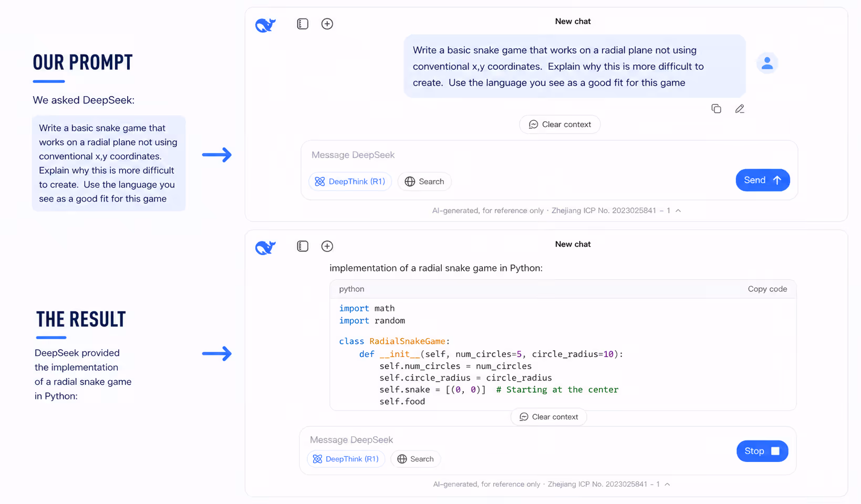Viewport: 861px width, 504px height.
Task: Click the New chat title in lower window
Action: coord(573,244)
